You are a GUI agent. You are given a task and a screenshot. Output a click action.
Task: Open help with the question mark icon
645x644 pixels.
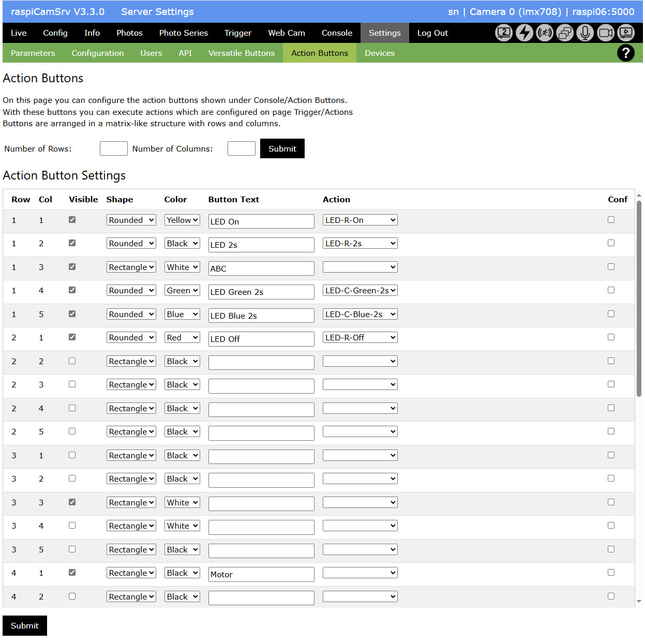tap(625, 53)
